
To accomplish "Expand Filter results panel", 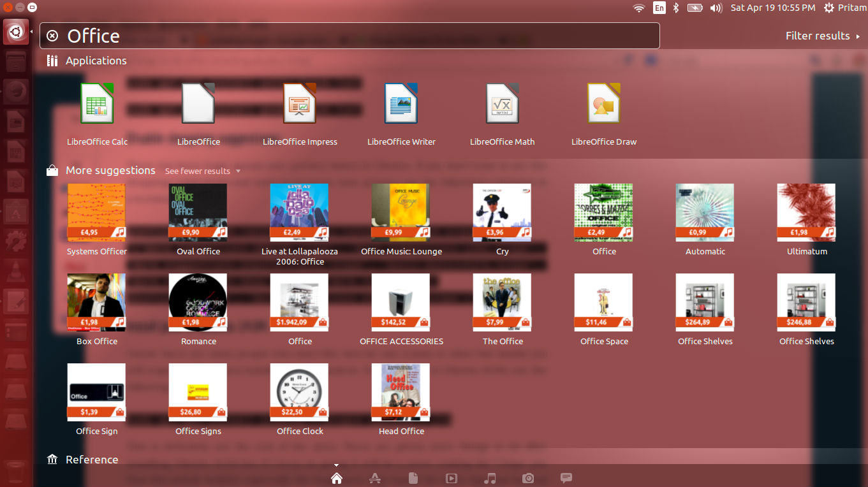I will (x=823, y=36).
